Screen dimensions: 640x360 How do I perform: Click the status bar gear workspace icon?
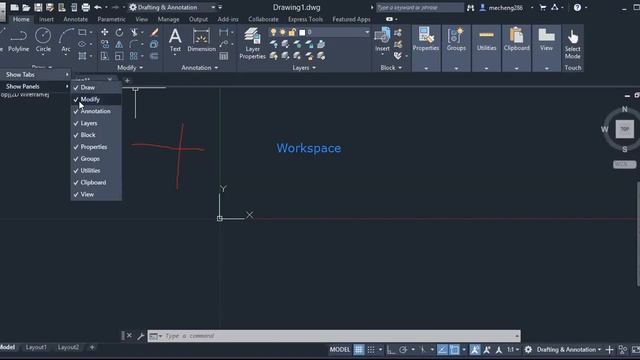(528, 350)
